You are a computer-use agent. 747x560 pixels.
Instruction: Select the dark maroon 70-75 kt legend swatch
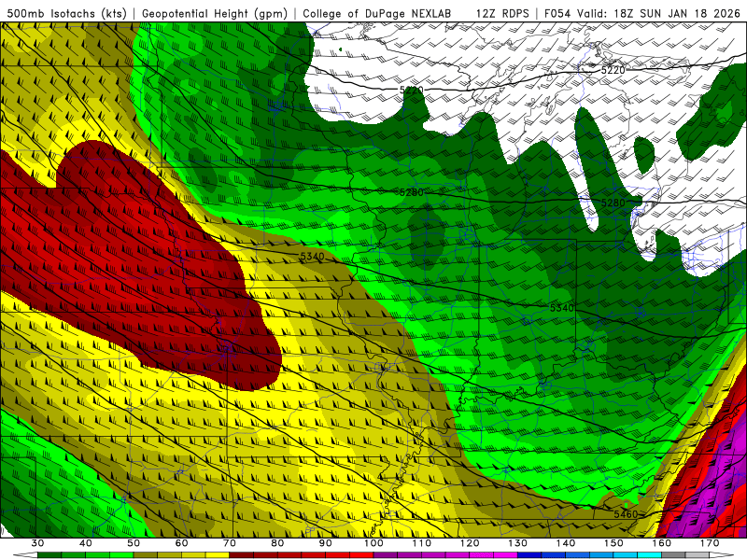pyautogui.click(x=242, y=555)
